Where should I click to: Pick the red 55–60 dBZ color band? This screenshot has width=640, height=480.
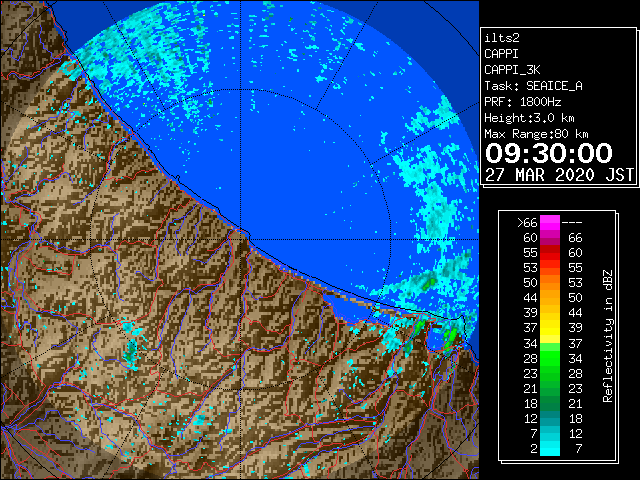[x=550, y=253]
